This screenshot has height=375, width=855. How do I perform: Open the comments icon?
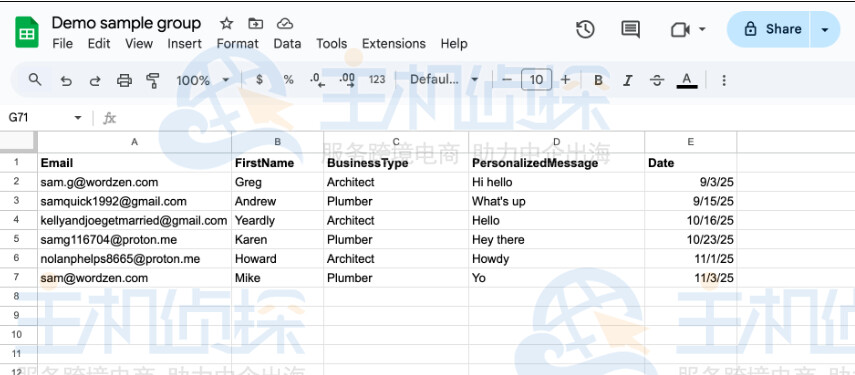click(x=630, y=29)
